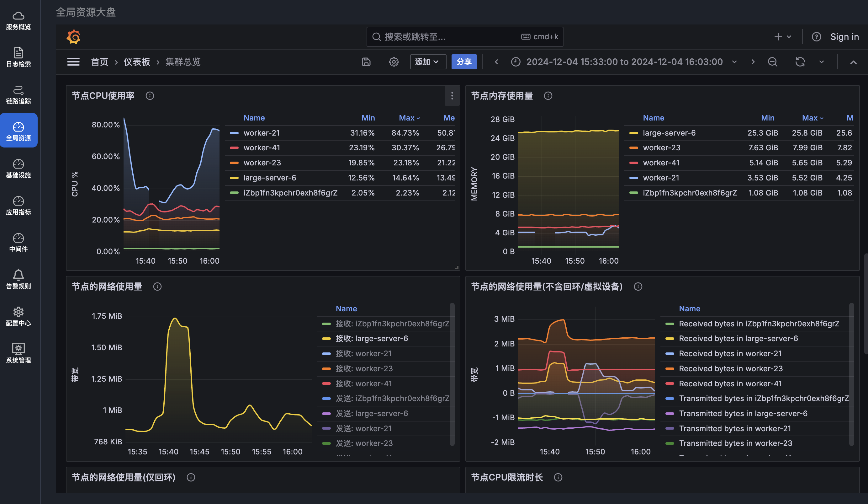
Task: Sort CPU legend by Name header
Action: click(254, 118)
